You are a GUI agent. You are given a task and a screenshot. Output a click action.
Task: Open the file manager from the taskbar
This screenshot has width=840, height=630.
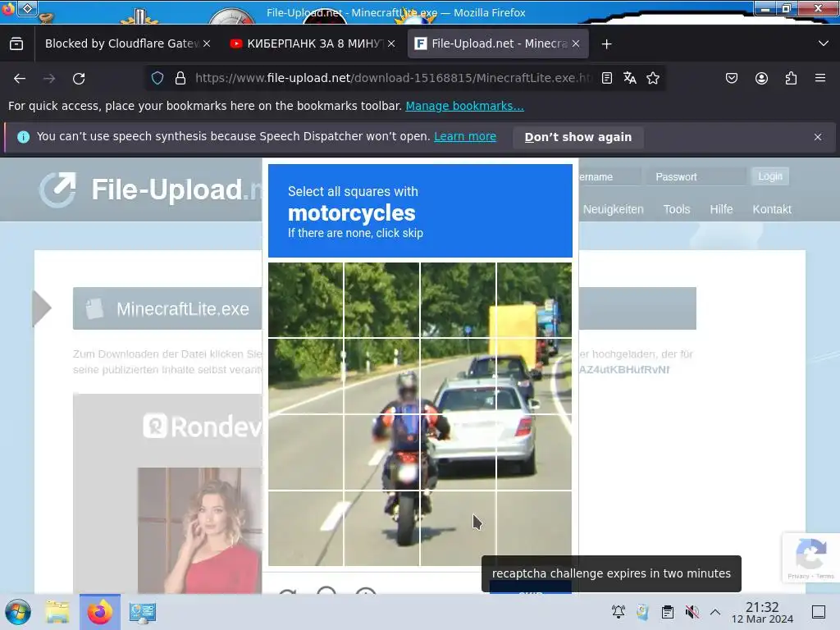[x=57, y=612]
